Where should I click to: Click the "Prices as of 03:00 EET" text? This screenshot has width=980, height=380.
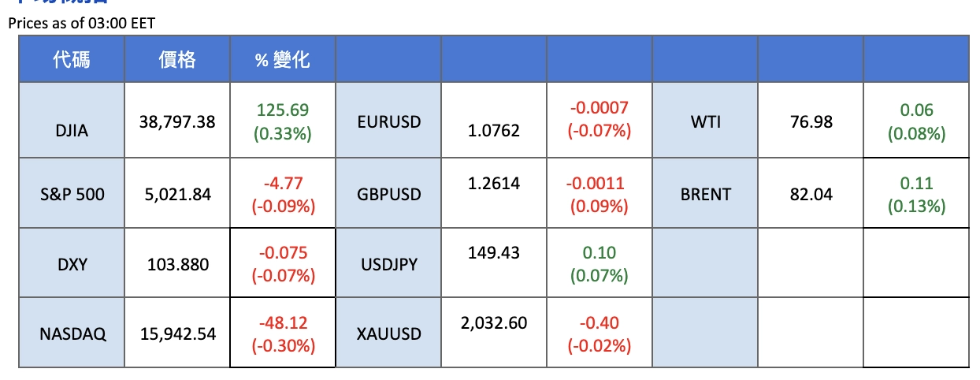82,24
